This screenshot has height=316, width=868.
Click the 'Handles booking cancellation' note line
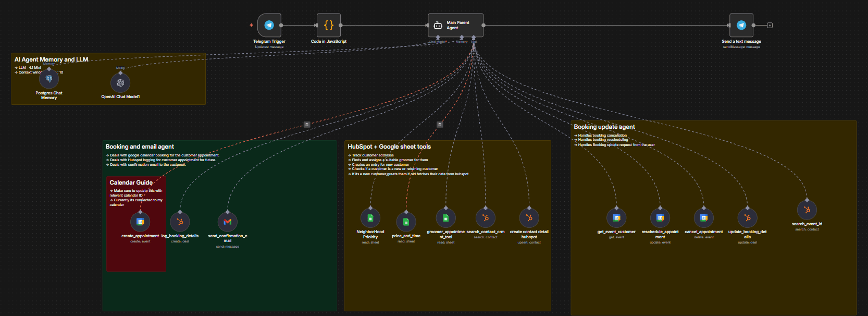coord(600,135)
